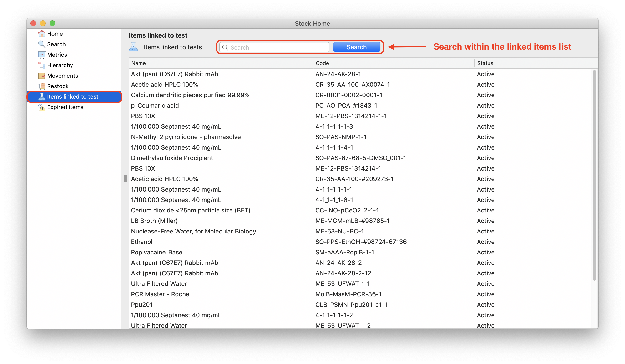Select PBS 10X row ME-12-PBS-1314214-1-1
Viewport: 625px width, 364px height.
(360, 116)
